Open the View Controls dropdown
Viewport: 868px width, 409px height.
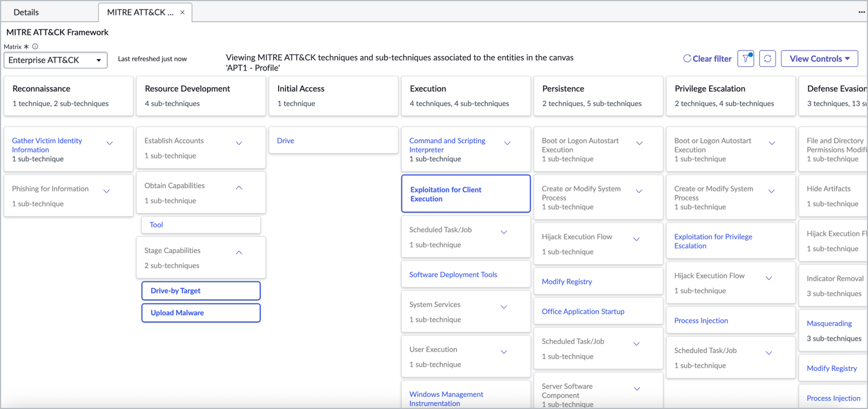point(819,58)
